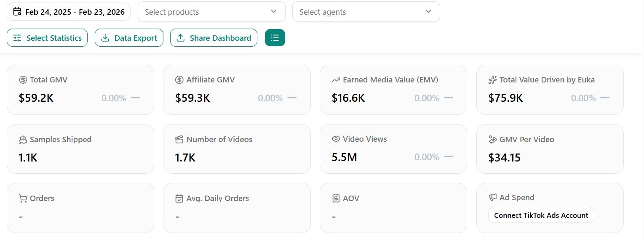Click the clapperboard icon for Number of Videos
This screenshot has width=644, height=241.
179,140
